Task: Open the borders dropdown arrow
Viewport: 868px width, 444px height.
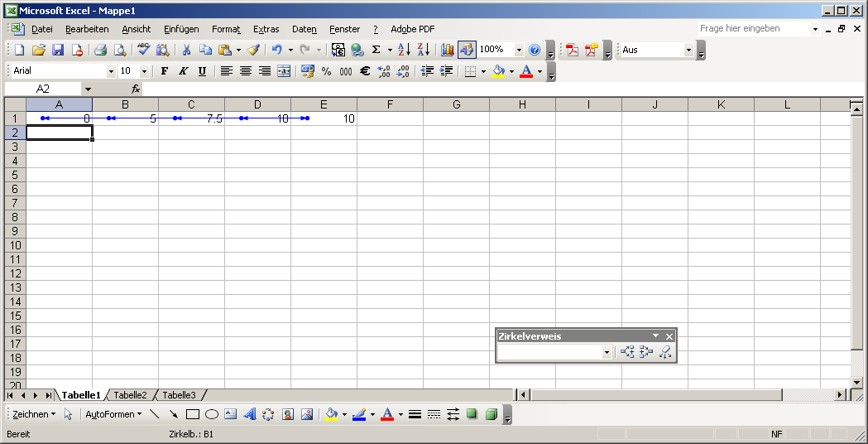Action: [483, 71]
